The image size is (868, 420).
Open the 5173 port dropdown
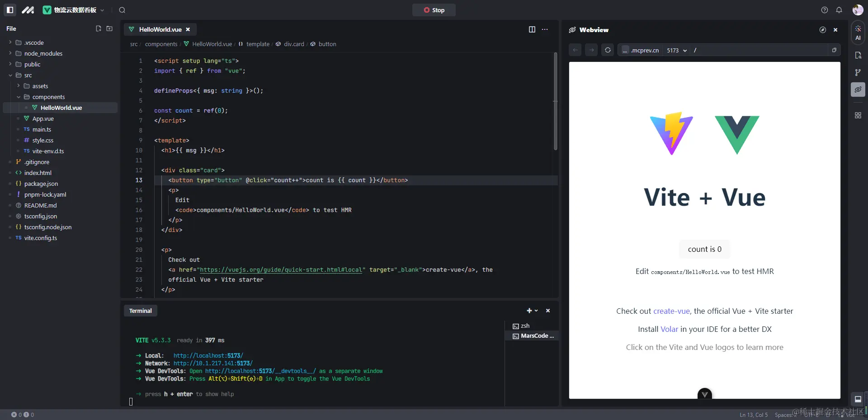point(677,50)
